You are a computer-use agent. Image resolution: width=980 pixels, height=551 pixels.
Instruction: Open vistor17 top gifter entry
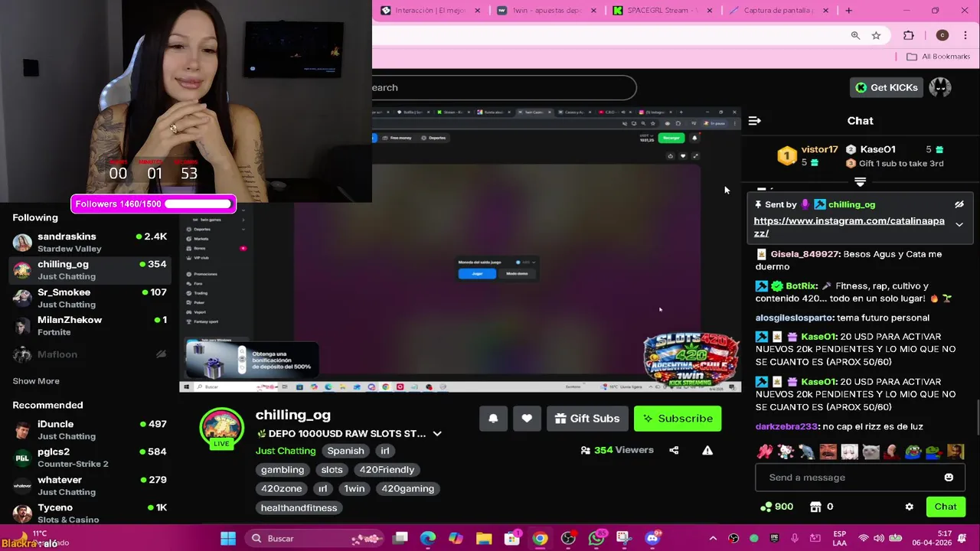(x=808, y=155)
